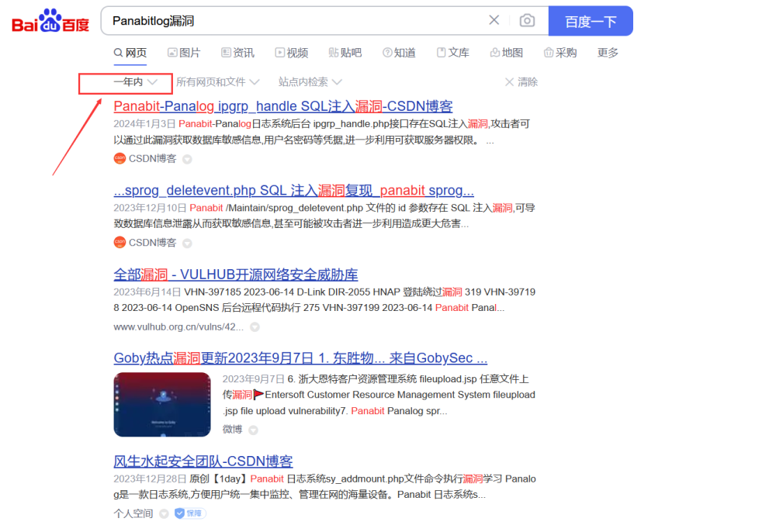Open Goby热点漏洞更新2023年9月7日 result

click(300, 358)
